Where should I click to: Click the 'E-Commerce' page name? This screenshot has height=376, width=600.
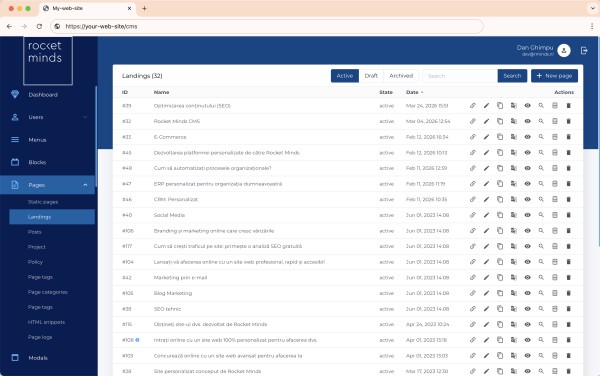(170, 137)
